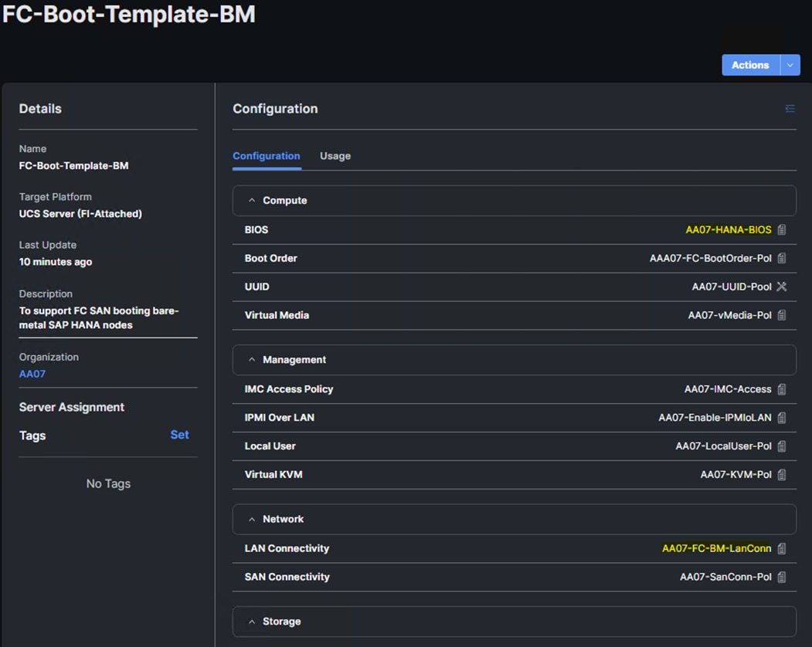Image resolution: width=812 pixels, height=647 pixels.
Task: Collapse the Compute section
Action: (x=252, y=200)
